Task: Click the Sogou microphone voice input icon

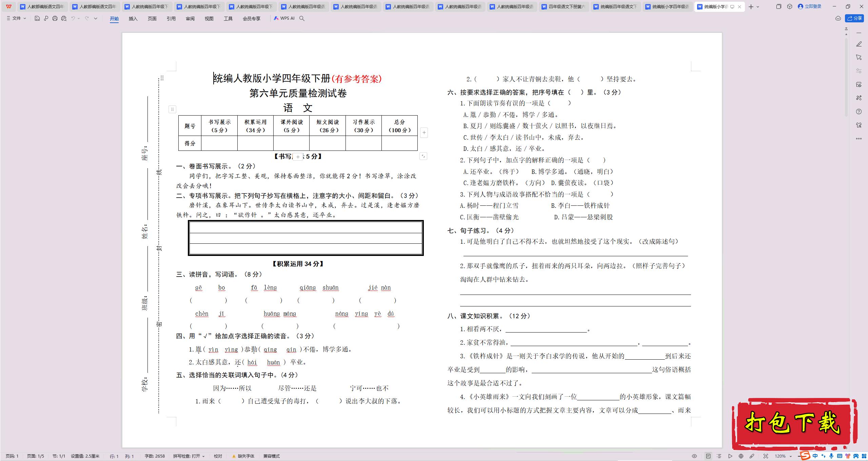Action: click(x=831, y=456)
